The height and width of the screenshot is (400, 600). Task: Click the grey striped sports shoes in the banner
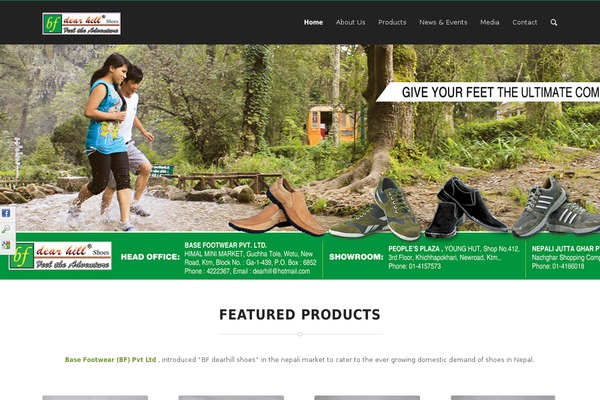point(556,206)
